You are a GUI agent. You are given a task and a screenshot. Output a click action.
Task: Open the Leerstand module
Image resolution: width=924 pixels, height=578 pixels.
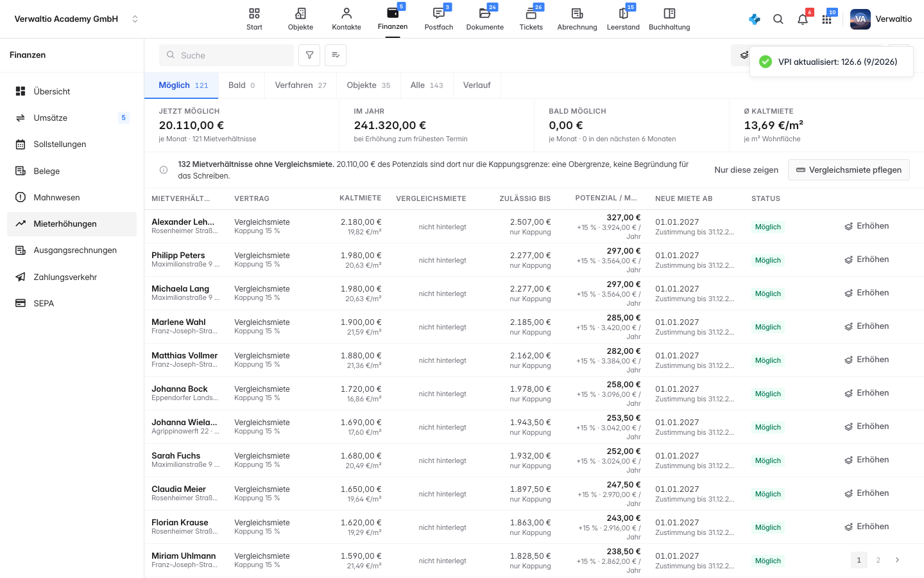click(623, 19)
